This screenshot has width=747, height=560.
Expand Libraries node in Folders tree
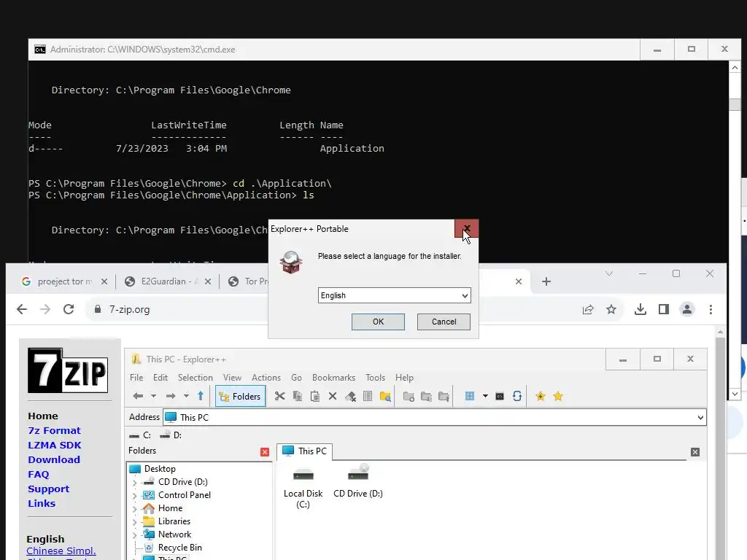pyautogui.click(x=134, y=522)
